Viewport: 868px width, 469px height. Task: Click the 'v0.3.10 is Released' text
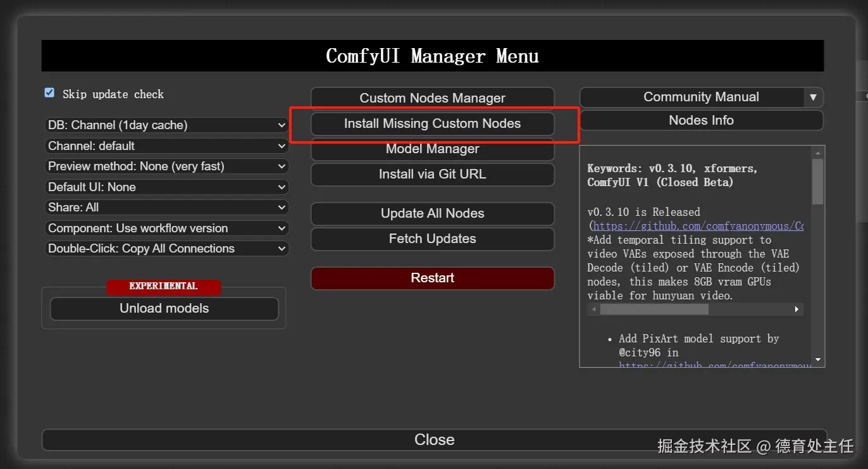[643, 212]
